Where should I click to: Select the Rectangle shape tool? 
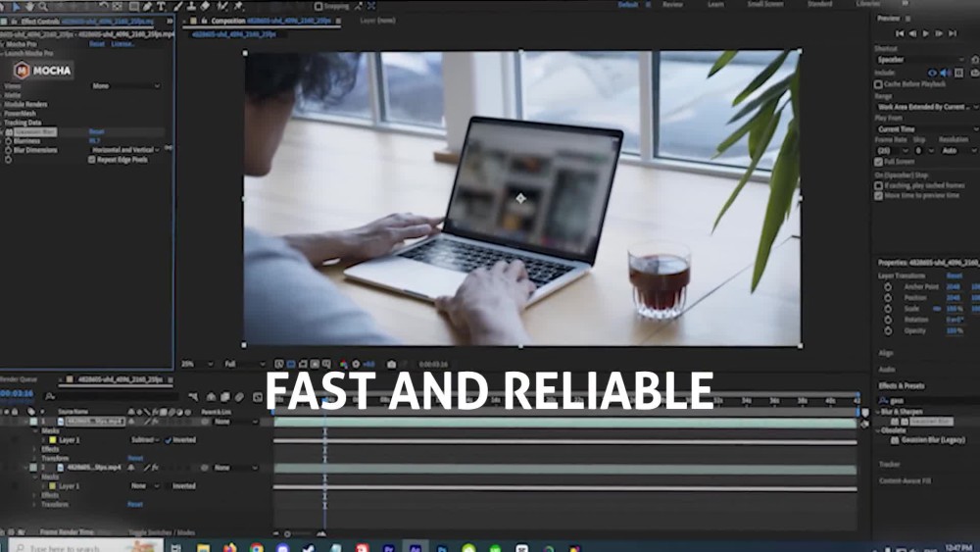133,6
